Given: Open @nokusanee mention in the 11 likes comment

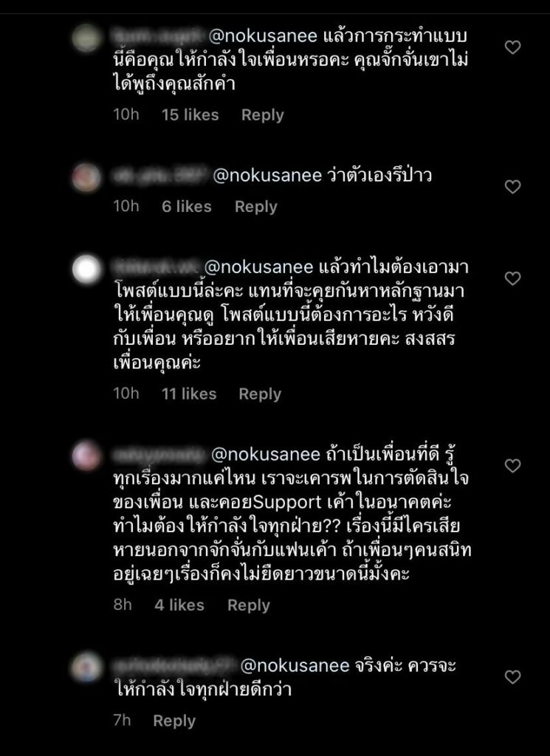Looking at the screenshot, I should tap(259, 267).
